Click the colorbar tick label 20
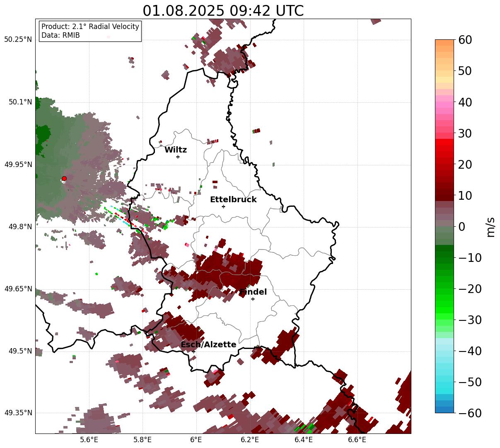This screenshot has height=448, width=500. (x=466, y=165)
